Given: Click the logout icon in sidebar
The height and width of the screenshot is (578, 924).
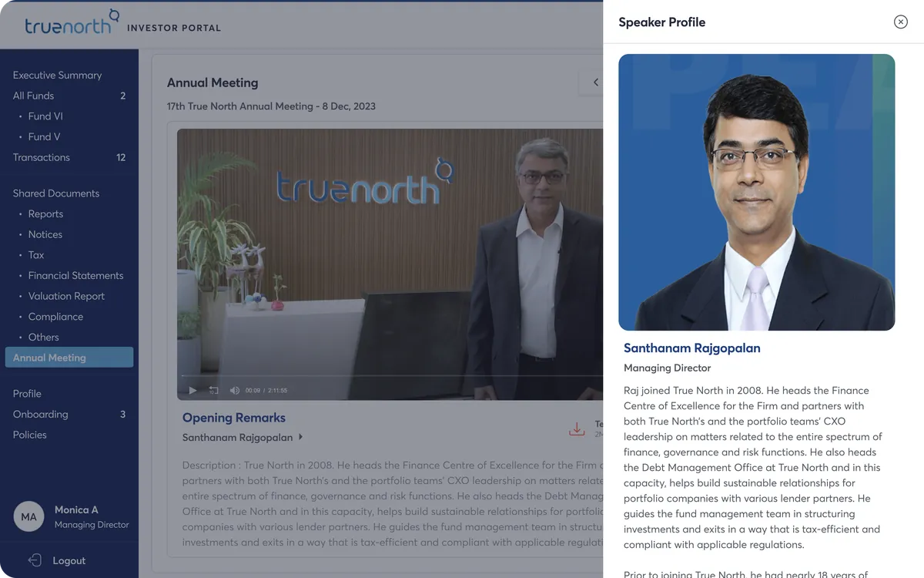Looking at the screenshot, I should 34,560.
